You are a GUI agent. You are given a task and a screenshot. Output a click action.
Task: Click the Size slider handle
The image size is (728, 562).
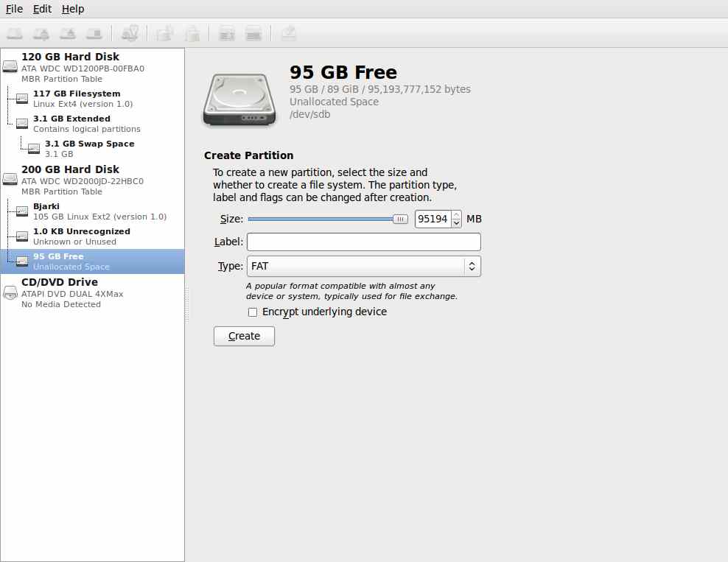click(400, 219)
